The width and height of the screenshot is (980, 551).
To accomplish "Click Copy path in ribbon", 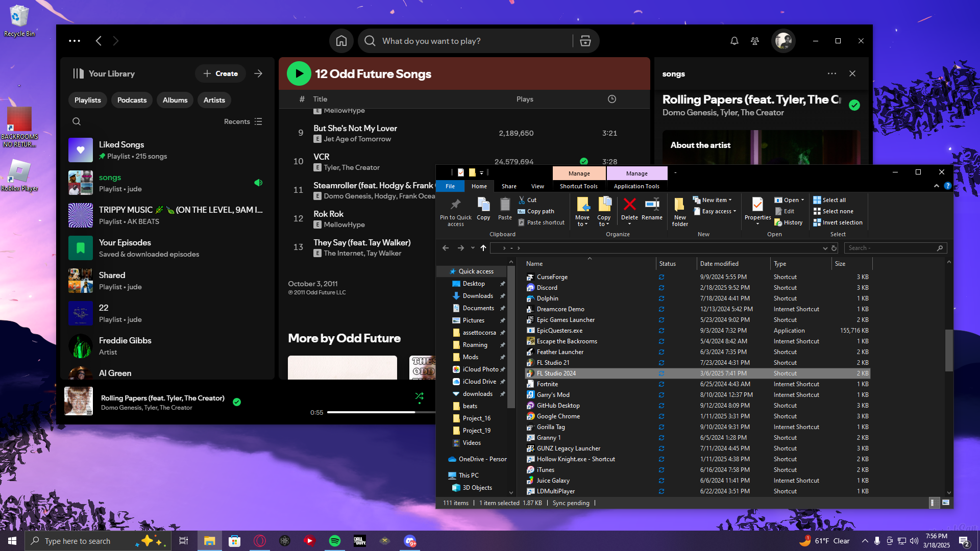I will 536,211.
